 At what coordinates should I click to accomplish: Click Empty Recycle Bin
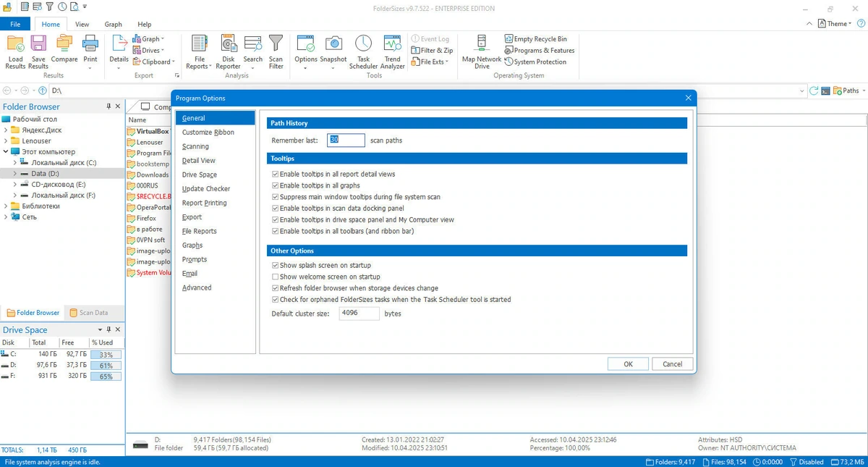[x=535, y=39]
